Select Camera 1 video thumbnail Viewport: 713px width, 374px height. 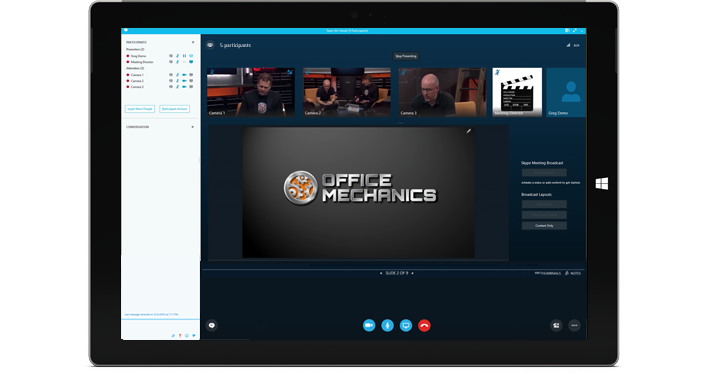[x=251, y=92]
